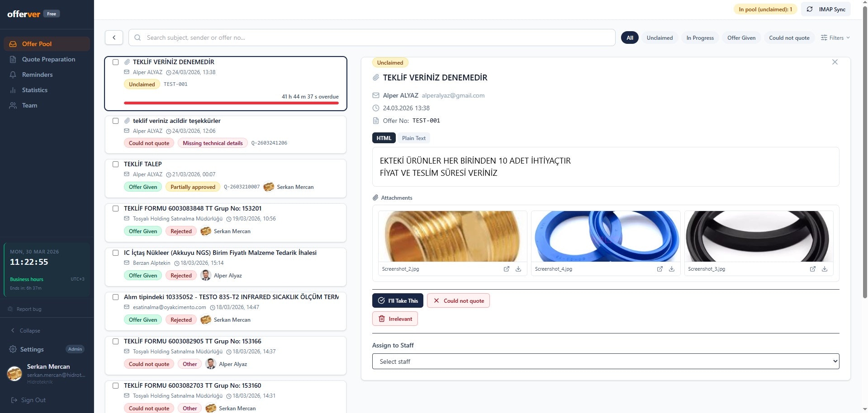Screen dimensions: 868x413
Task: Click the Settings gear icon
Action: coord(13,349)
